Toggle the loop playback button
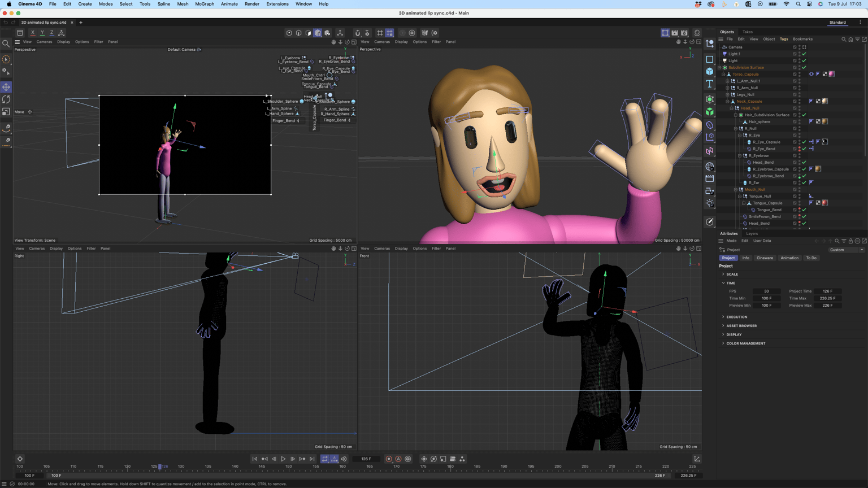Viewport: 868px width, 488px height. 325,459
